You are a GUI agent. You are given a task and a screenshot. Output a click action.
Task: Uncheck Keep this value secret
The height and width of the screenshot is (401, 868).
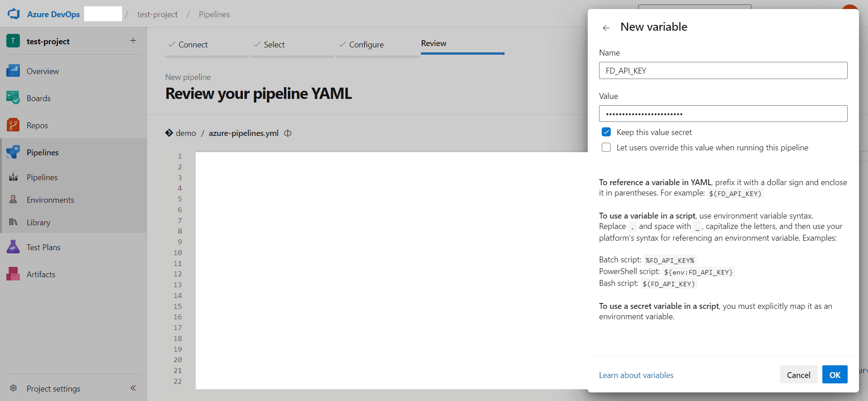(x=606, y=132)
